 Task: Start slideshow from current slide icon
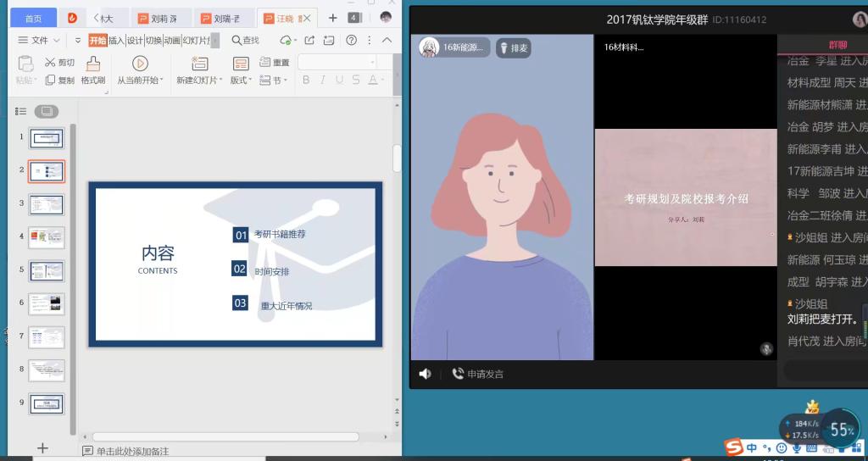(140, 64)
